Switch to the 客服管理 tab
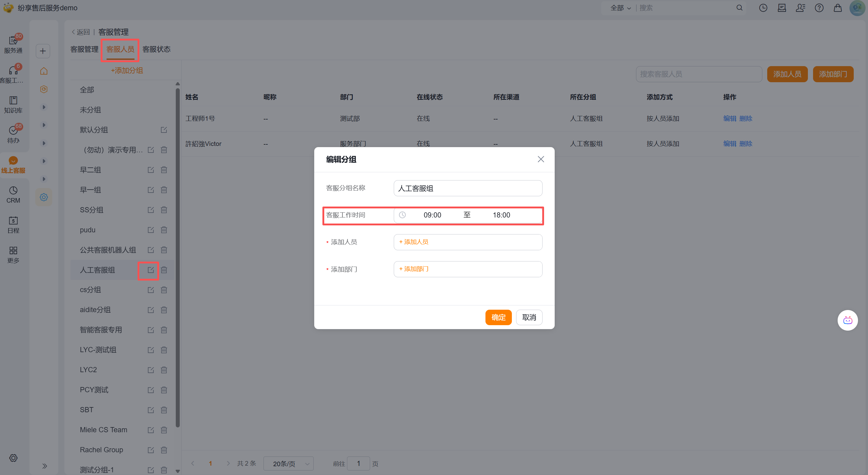Image resolution: width=868 pixels, height=475 pixels. point(84,49)
